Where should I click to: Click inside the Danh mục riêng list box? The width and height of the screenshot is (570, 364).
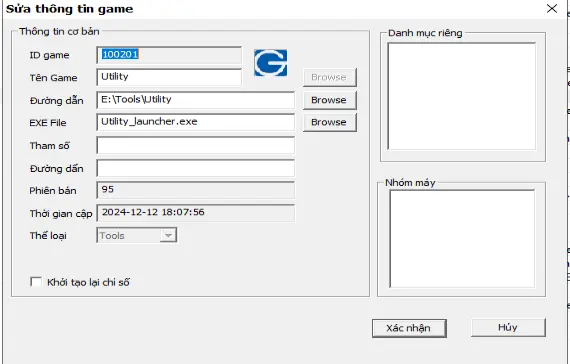click(462, 96)
